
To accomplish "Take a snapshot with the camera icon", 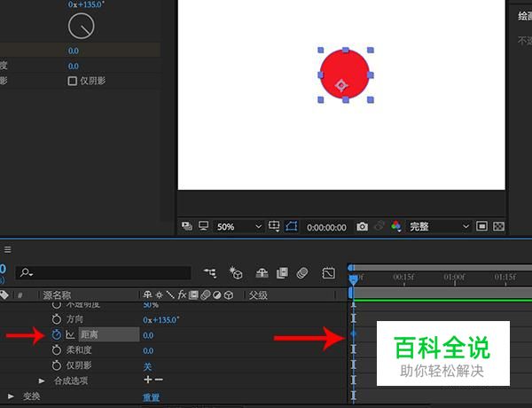I will pyautogui.click(x=362, y=226).
